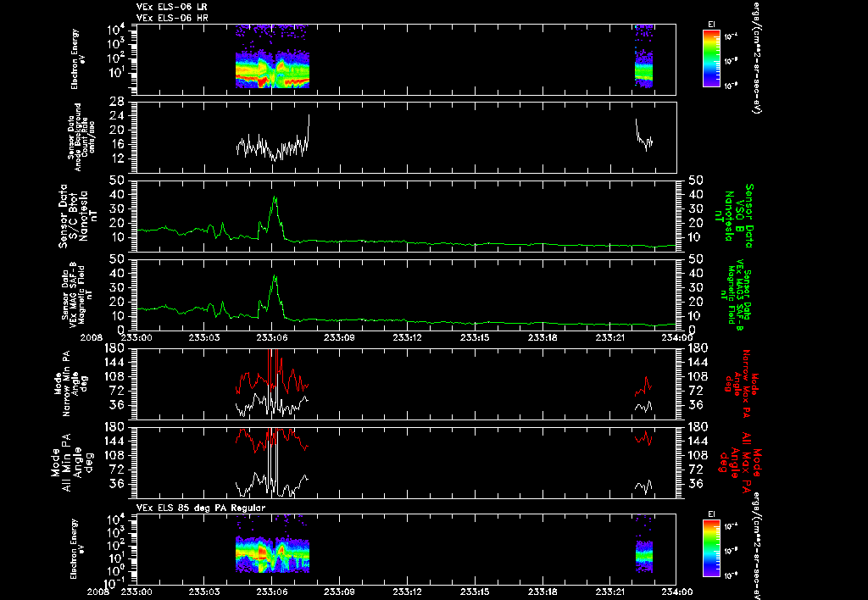Click '233:03' on the time axis under the 85 deg PA panel
868x600 pixels.
tap(204, 592)
